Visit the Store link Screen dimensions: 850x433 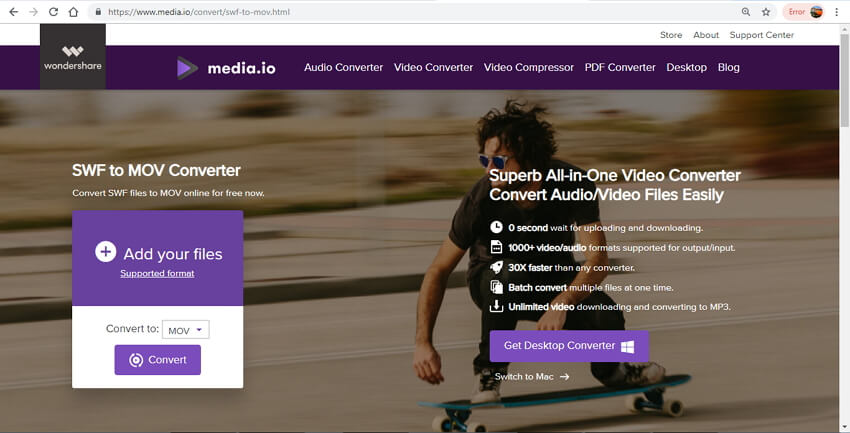[671, 35]
